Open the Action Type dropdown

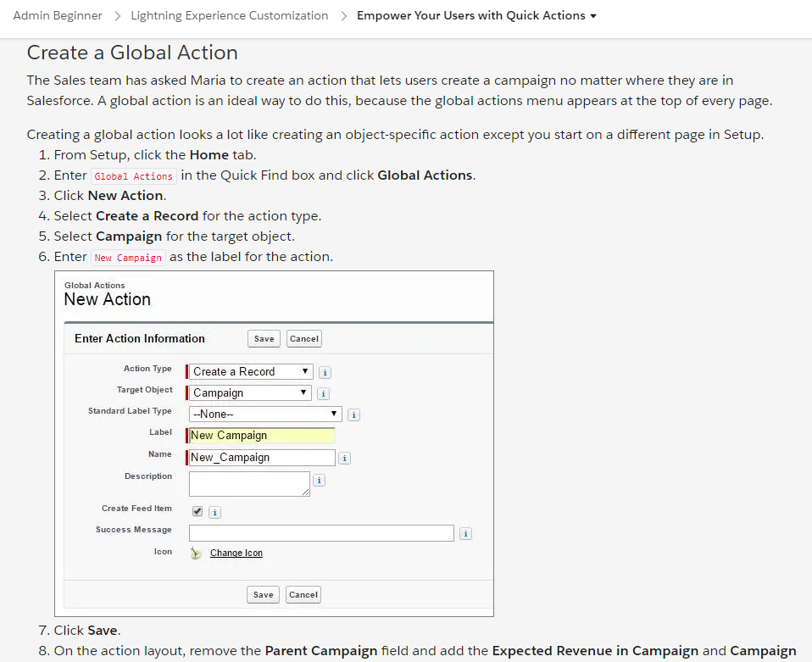tap(251, 371)
